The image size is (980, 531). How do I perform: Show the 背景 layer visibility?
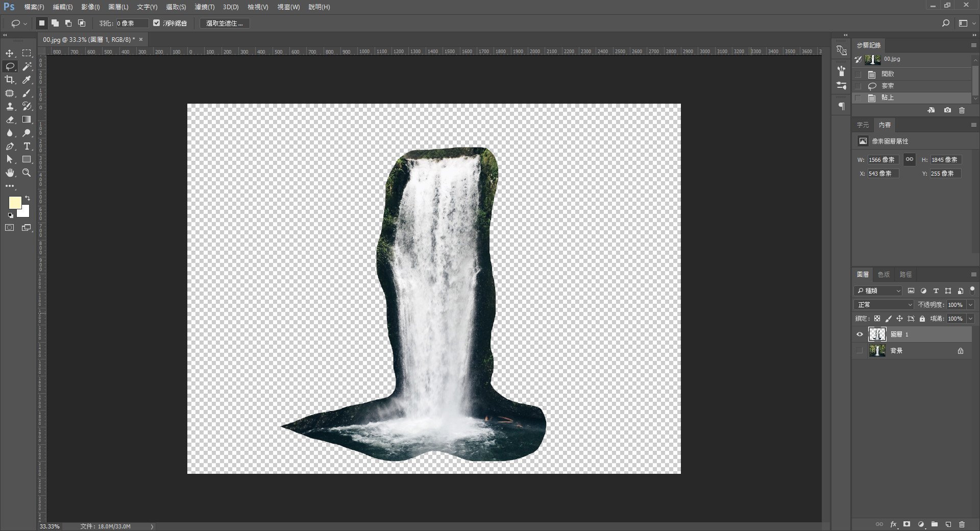pos(860,351)
